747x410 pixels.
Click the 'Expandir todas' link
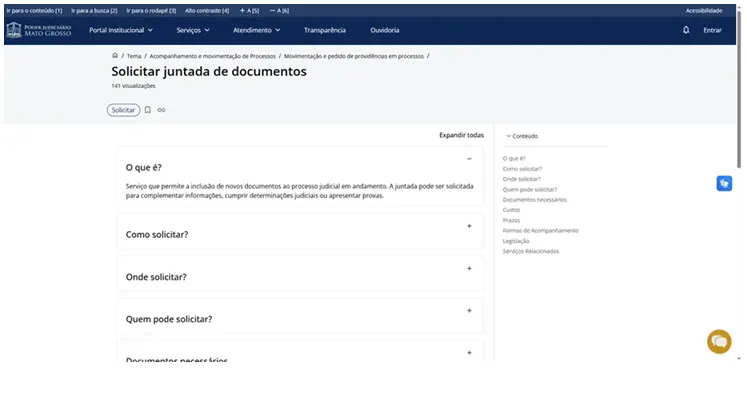[461, 135]
